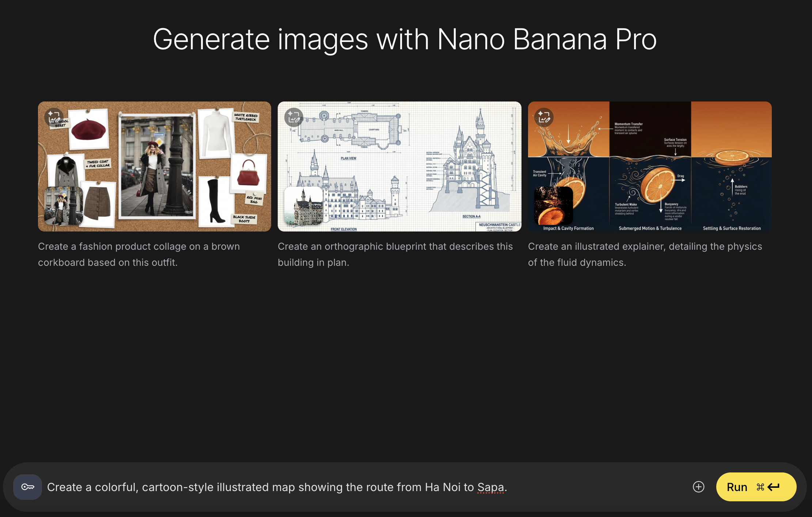The width and height of the screenshot is (812, 517).
Task: Open the API key button beside prompt
Action: 28,487
